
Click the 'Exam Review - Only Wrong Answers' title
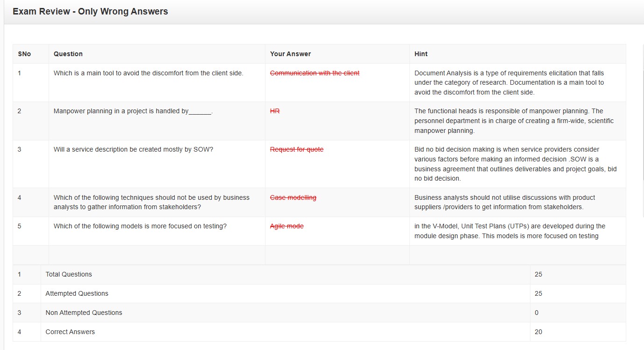click(x=90, y=12)
